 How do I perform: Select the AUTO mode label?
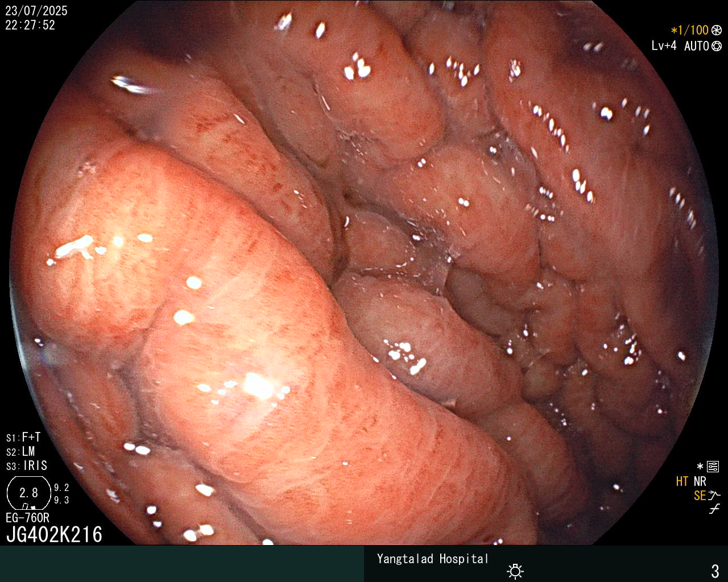pos(697,46)
